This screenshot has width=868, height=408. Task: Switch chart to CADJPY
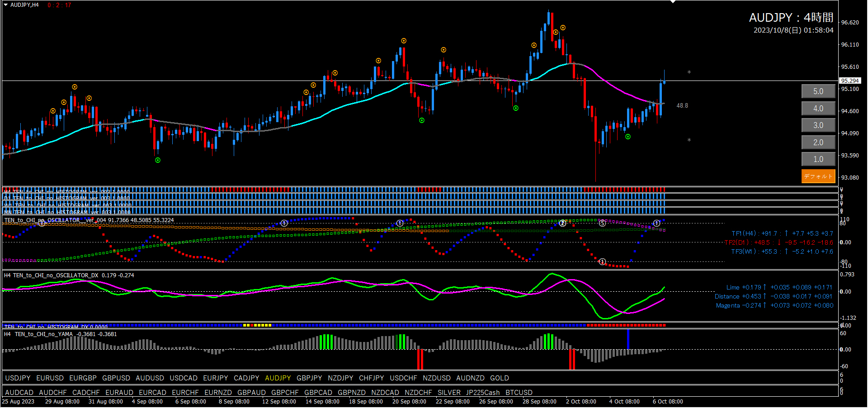pos(246,378)
